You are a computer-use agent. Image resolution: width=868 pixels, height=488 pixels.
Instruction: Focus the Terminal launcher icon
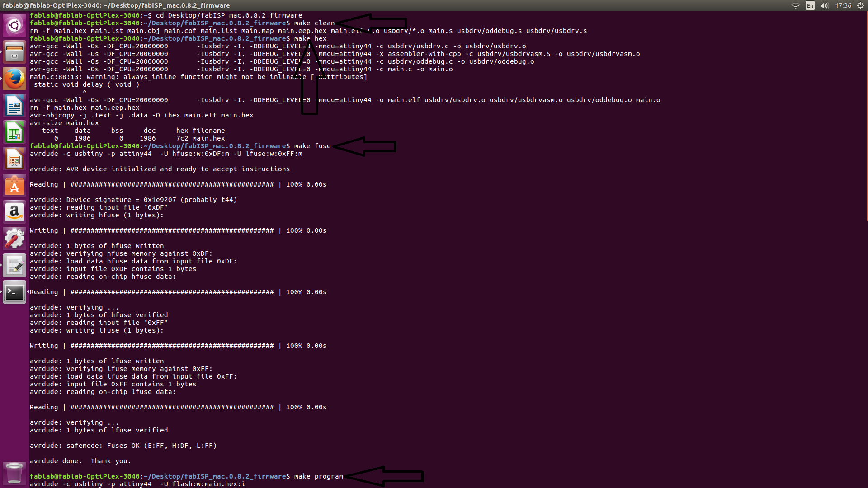click(14, 292)
